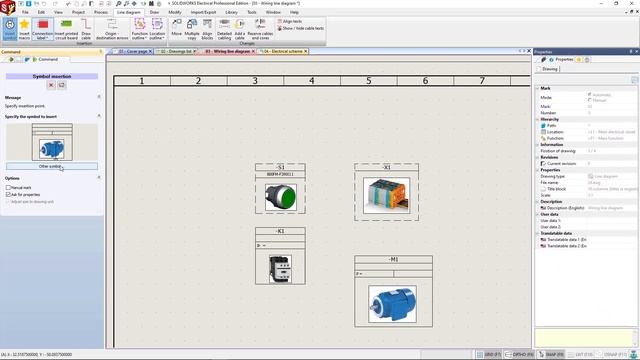Image resolution: width=640 pixels, height=360 pixels.
Task: Collapse the User data property group
Action: click(538, 214)
